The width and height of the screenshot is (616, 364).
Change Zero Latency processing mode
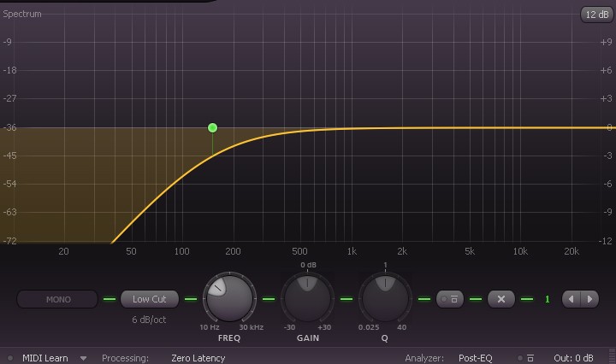tap(198, 358)
